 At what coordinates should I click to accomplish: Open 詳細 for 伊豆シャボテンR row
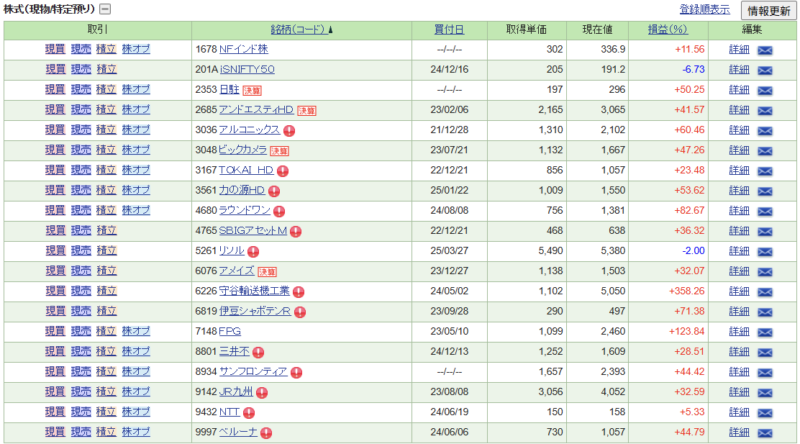click(739, 311)
